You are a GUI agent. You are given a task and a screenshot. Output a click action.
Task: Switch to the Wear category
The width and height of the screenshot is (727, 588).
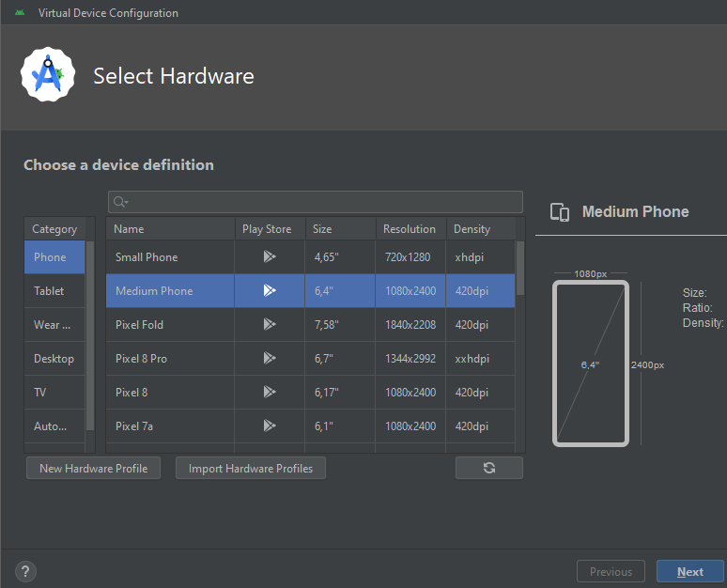pos(54,325)
